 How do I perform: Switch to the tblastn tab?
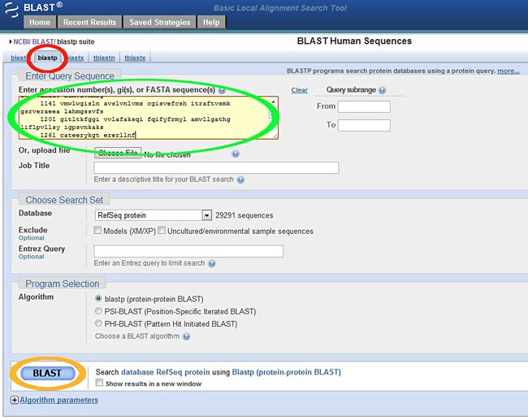coord(104,58)
